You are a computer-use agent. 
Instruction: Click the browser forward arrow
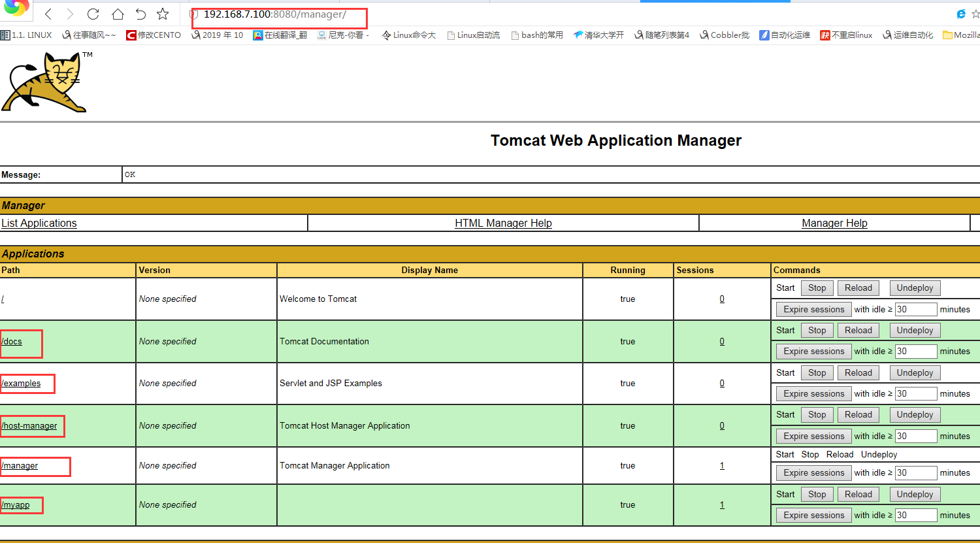70,14
